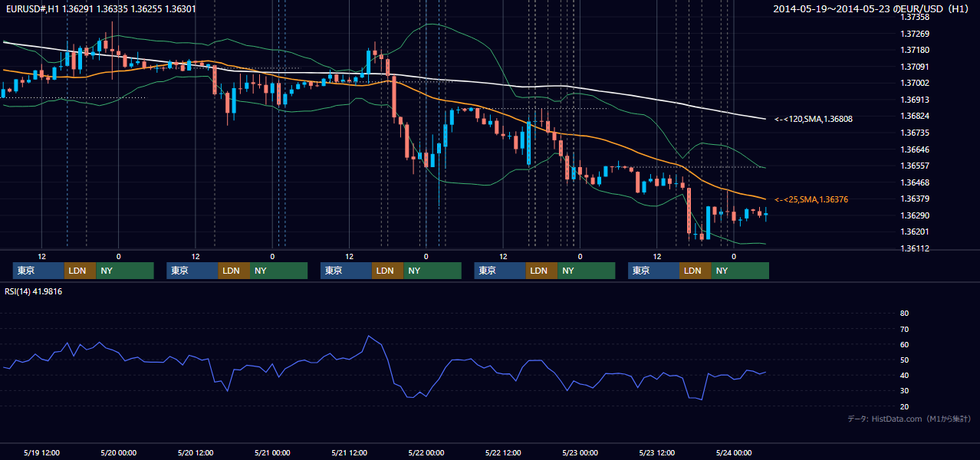
Task: Select the 5/19 12:00 time label
Action: pos(41,452)
